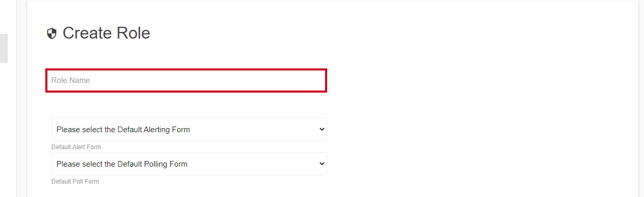Select the gray highlighted block in left sidebar
This screenshot has width=644, height=197.
point(4,48)
